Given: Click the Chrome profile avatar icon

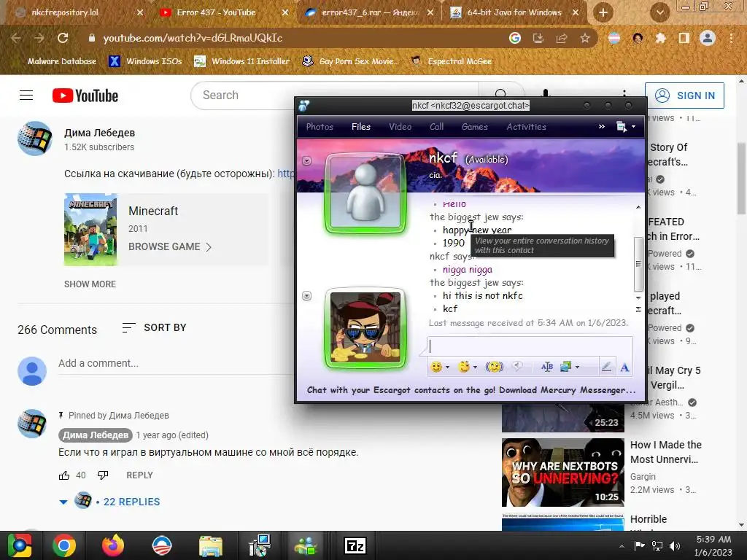Looking at the screenshot, I should (x=708, y=38).
